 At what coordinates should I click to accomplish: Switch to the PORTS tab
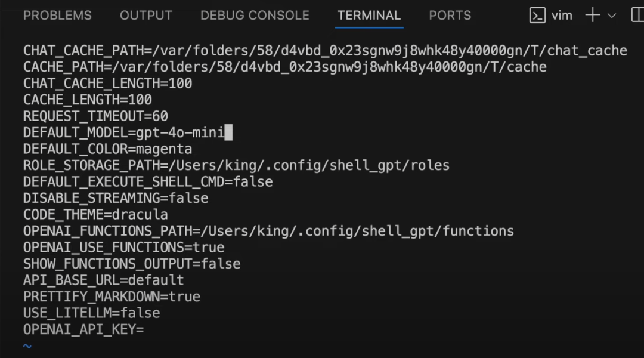pos(450,15)
